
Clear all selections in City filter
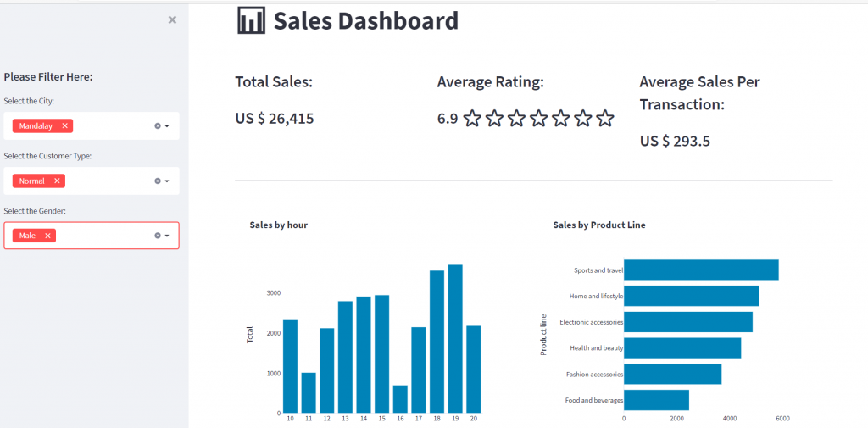(157, 126)
